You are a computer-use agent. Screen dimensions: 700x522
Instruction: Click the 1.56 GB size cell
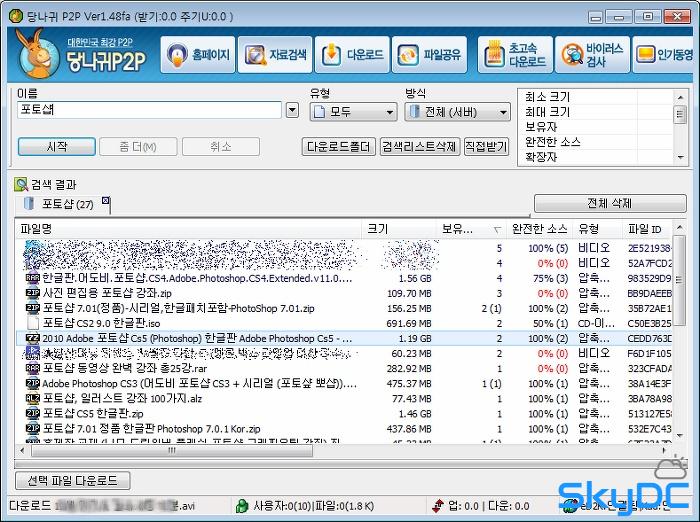(415, 279)
